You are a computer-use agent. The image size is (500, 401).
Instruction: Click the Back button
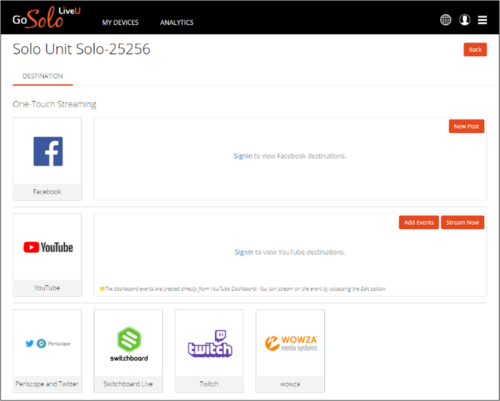pyautogui.click(x=475, y=50)
